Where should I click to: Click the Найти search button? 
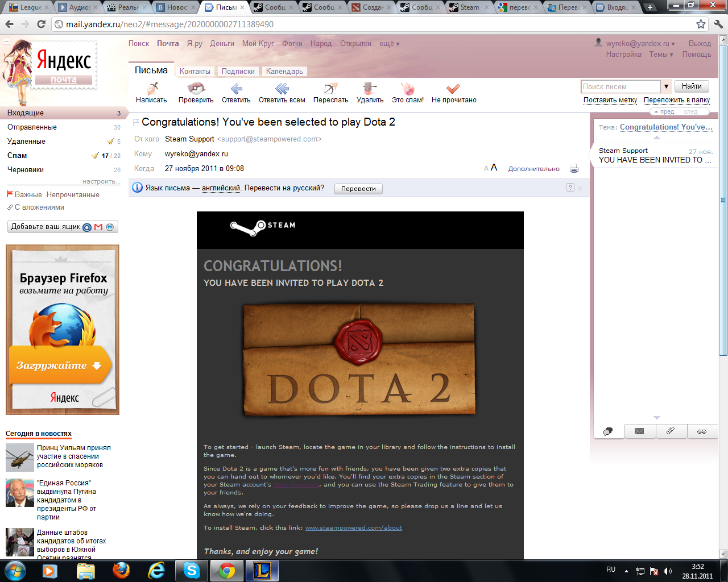coord(692,86)
